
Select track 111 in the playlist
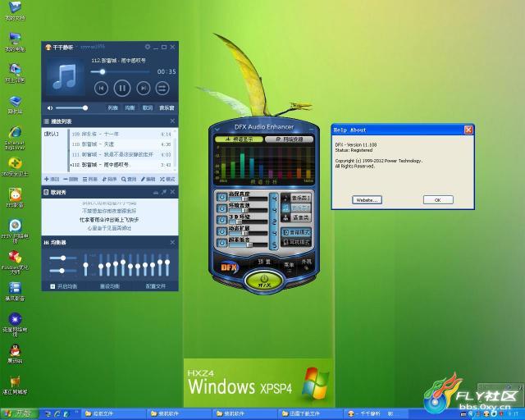(x=121, y=155)
